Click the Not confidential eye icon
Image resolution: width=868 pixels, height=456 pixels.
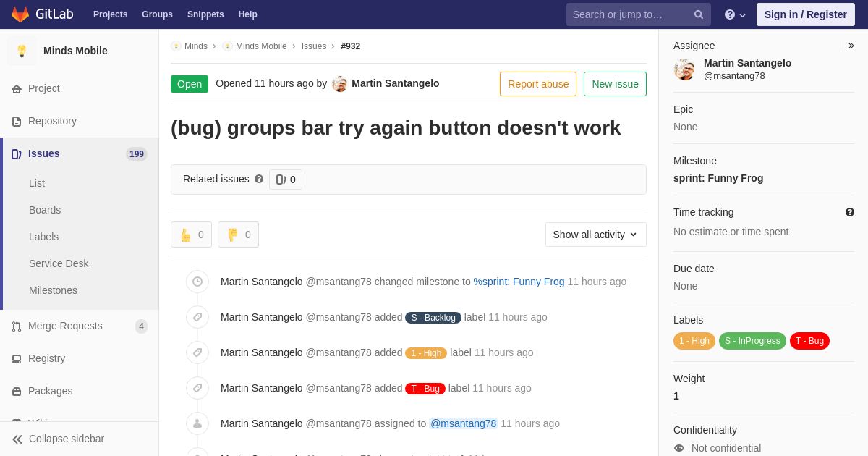pos(679,448)
